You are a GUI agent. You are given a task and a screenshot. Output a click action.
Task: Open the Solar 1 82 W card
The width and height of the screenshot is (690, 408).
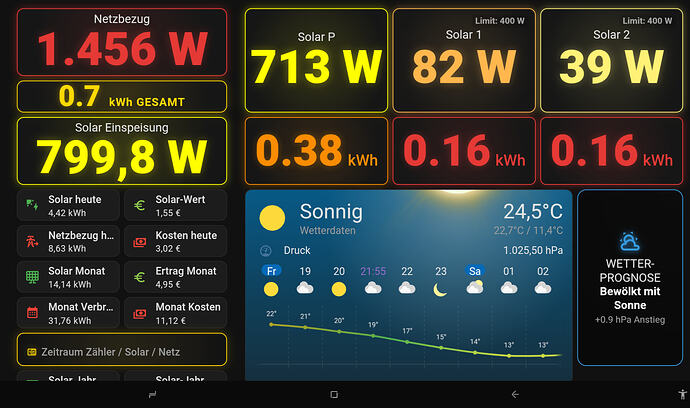464,60
